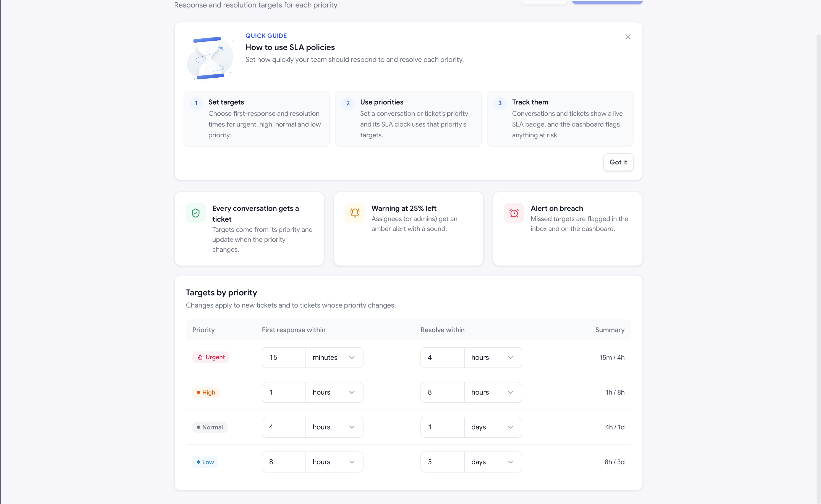Click the First response within column header
The width and height of the screenshot is (821, 504).
click(294, 330)
